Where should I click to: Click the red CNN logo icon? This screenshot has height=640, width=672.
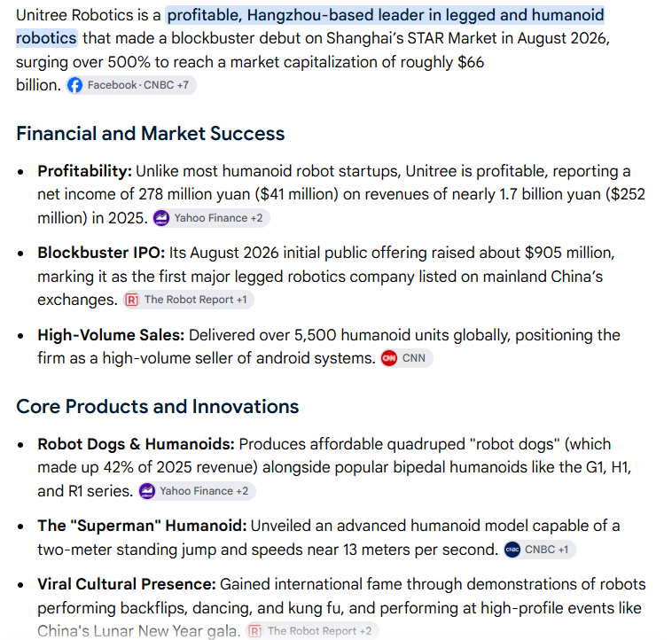[389, 358]
